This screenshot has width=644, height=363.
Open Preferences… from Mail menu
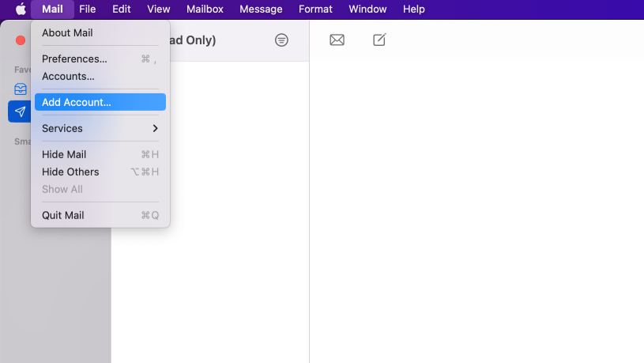tap(74, 59)
